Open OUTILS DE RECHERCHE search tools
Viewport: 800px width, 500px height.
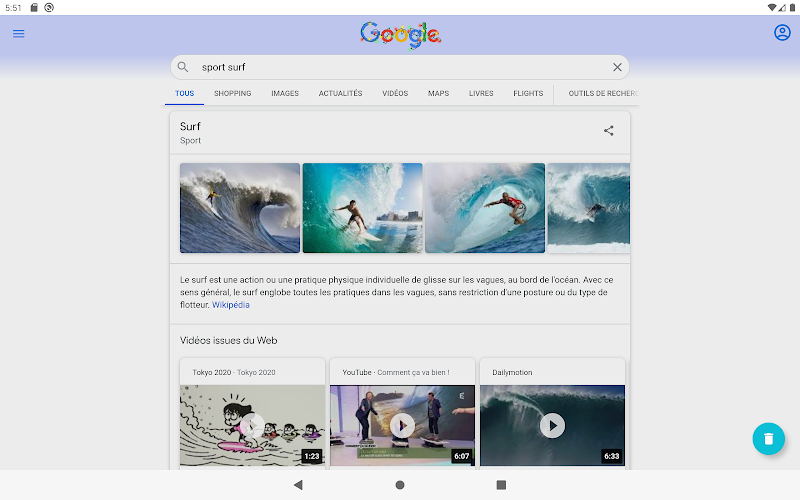point(603,93)
